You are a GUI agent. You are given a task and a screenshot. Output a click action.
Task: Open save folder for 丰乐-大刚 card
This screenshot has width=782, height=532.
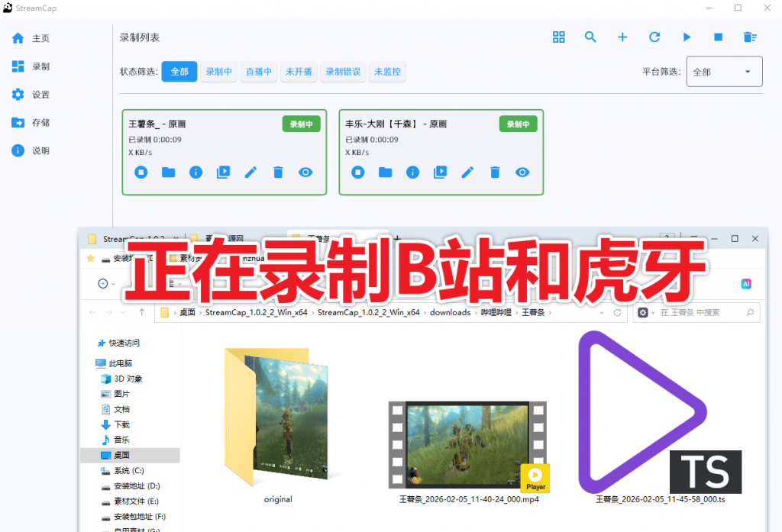386,172
